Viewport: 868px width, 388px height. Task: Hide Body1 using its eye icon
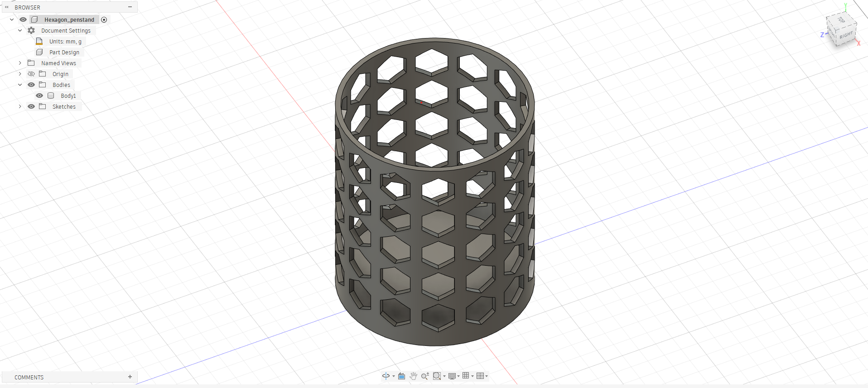(39, 96)
